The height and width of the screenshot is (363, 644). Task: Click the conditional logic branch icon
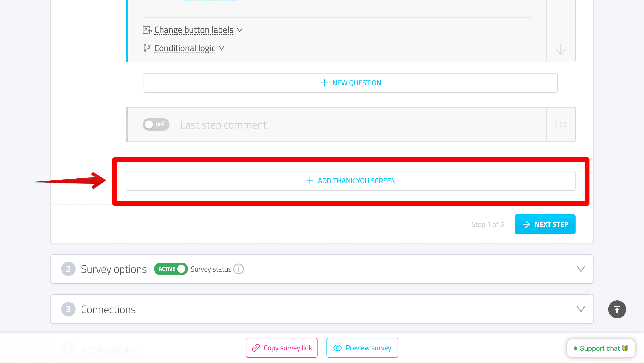146,48
